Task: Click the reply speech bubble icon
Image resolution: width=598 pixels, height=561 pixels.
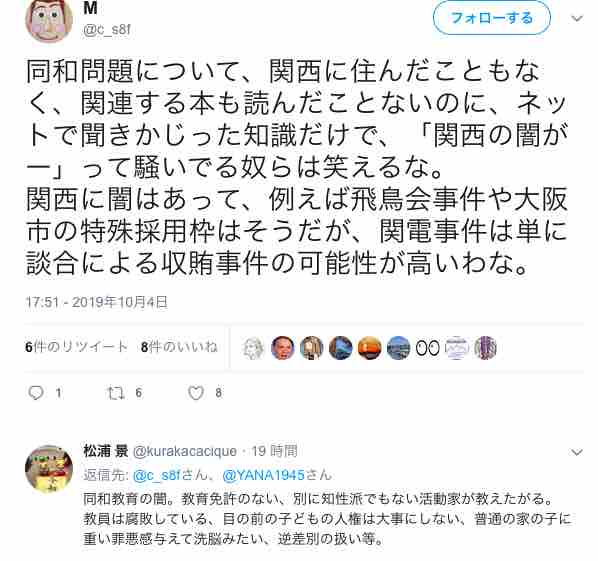Action: click(36, 392)
